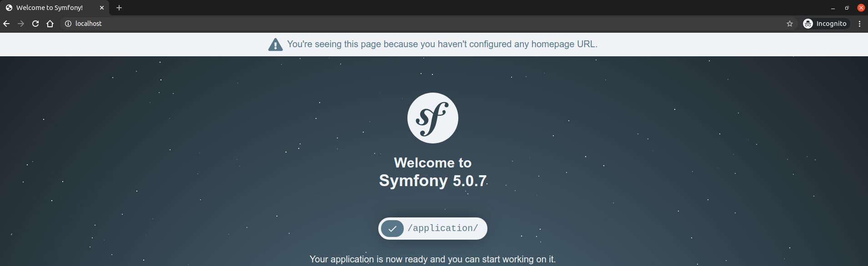Restore the browser window size
868x266 pixels.
click(847, 8)
